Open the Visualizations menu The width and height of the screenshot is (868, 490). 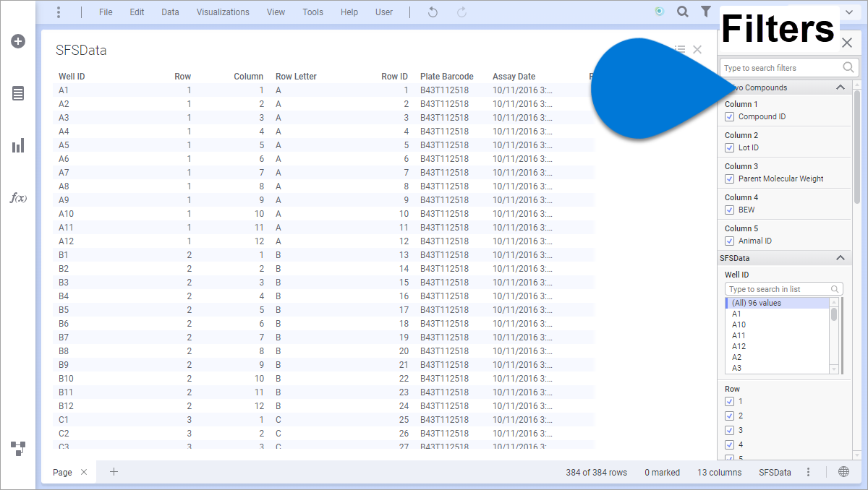click(223, 12)
